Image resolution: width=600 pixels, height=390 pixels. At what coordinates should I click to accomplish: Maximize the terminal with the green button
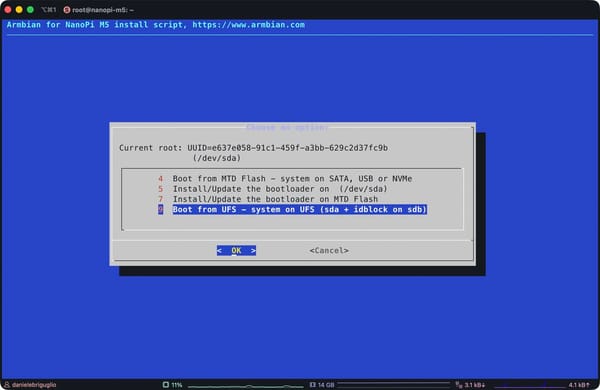(30, 10)
